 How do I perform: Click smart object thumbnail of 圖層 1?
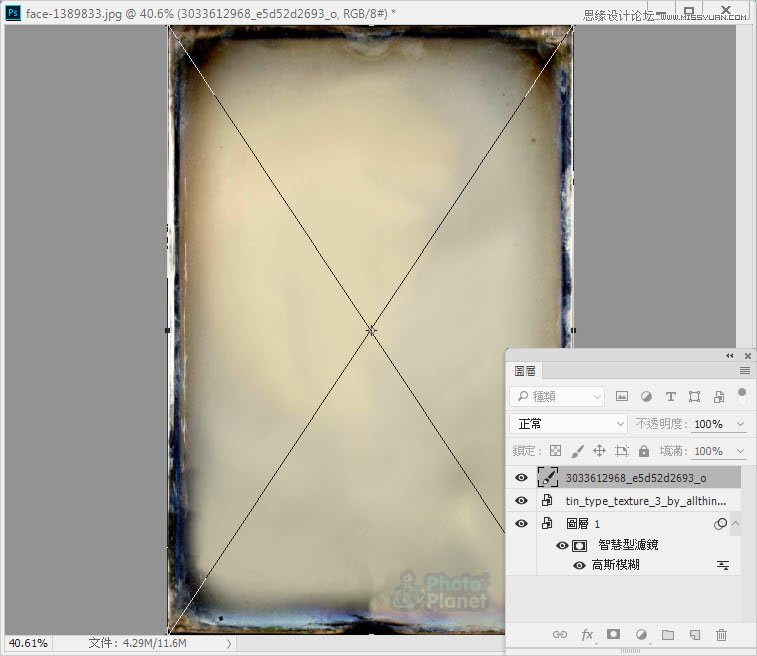[547, 523]
